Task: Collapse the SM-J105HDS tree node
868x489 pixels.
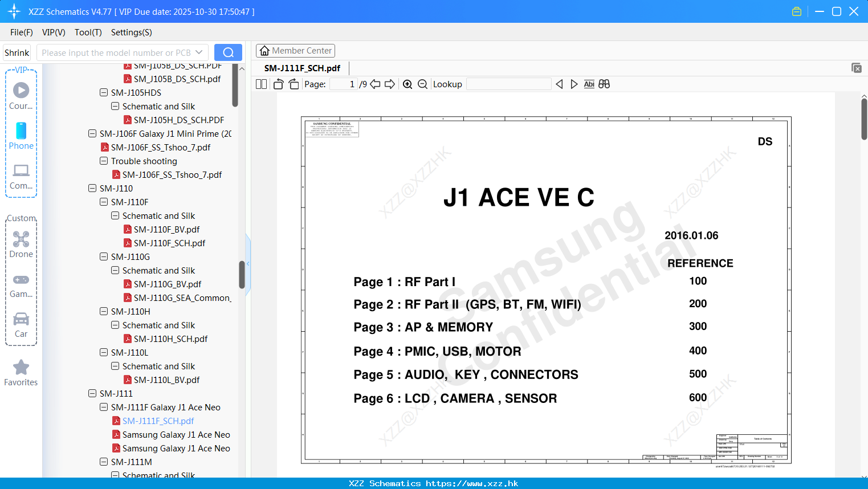Action: [104, 92]
